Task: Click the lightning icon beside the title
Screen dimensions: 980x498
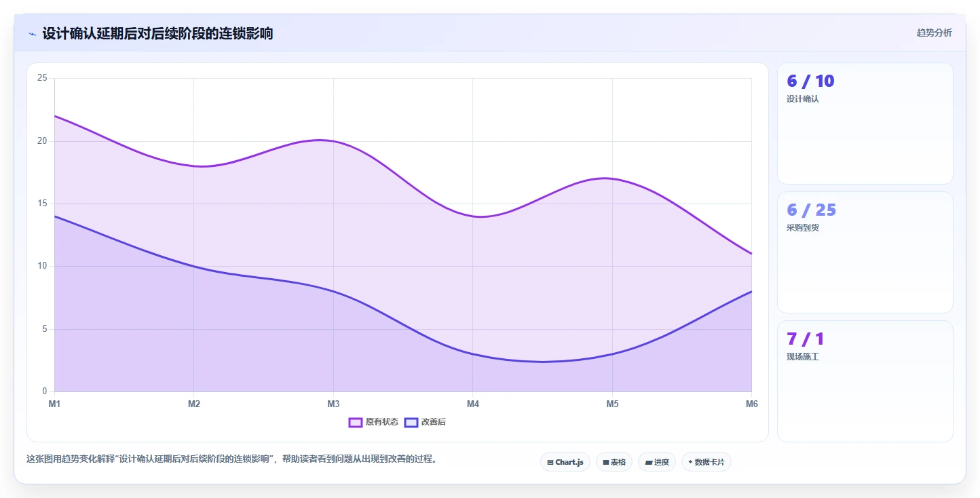Action: tap(32, 34)
